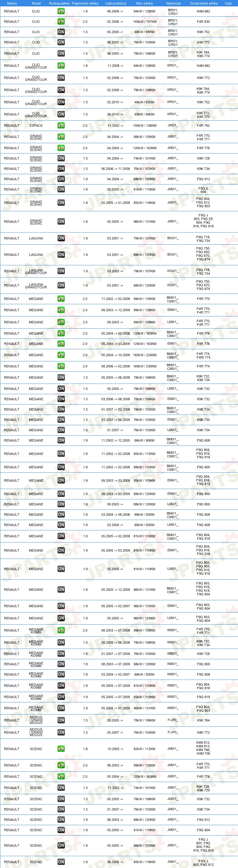Image resolution: width=238 pixels, height=868 pixels.
Task: Select body code cell JK0/1_
Action: point(173,125)
